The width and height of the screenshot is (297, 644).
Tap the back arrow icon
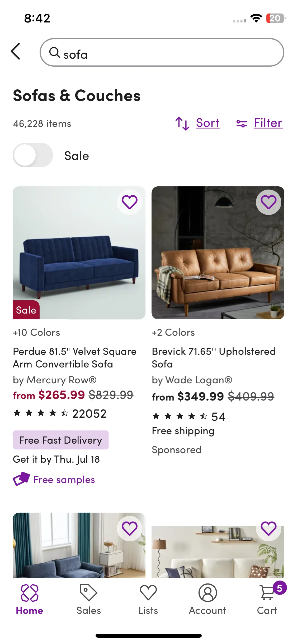tap(16, 51)
